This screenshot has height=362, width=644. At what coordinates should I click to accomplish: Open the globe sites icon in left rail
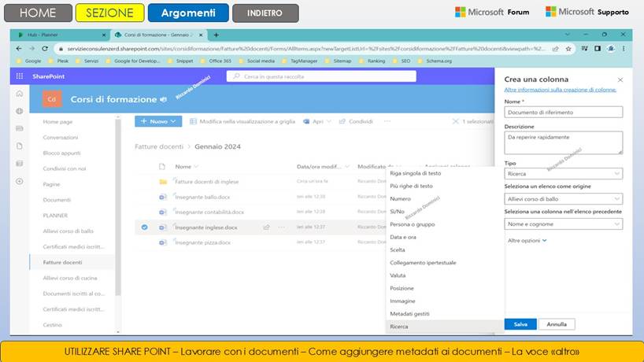[20, 111]
